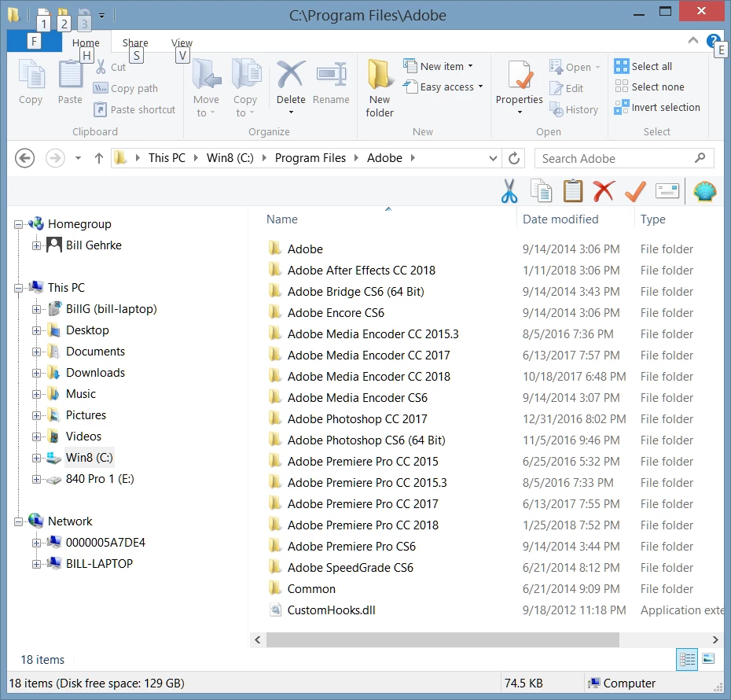
Task: Click the Open dropdown in Open group
Action: point(575,67)
